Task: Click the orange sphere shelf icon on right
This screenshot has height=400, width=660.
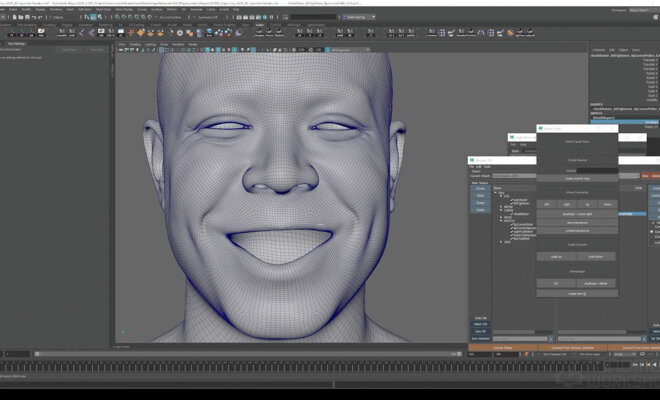Action: click(510, 32)
